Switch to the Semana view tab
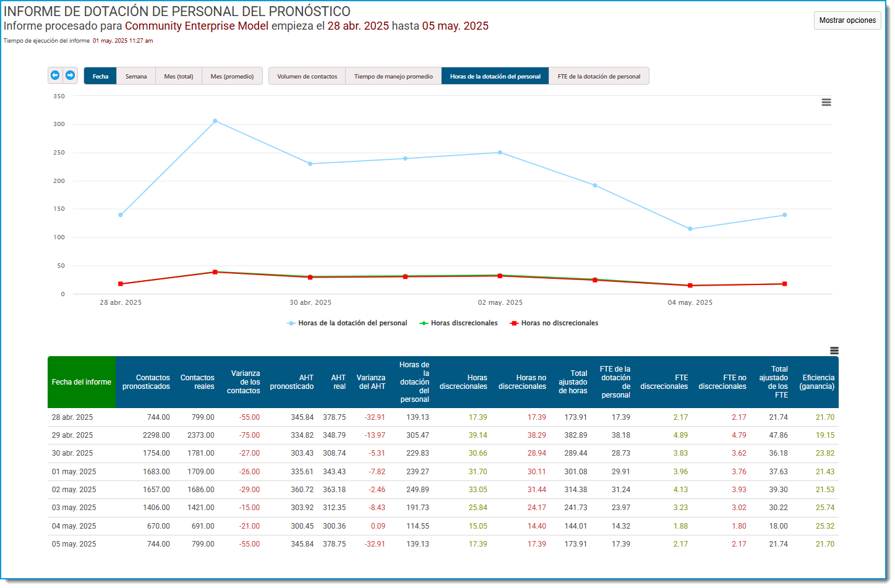This screenshot has width=895, height=588. click(x=136, y=76)
